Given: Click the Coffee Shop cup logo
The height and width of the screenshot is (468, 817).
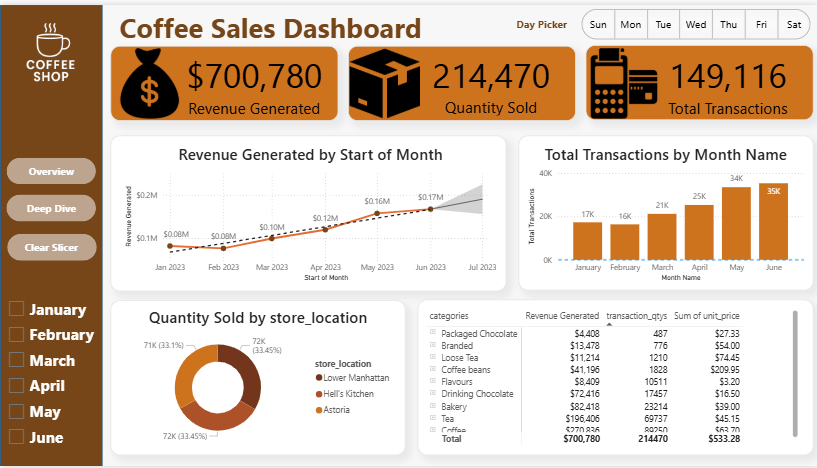Looking at the screenshot, I should [51, 43].
